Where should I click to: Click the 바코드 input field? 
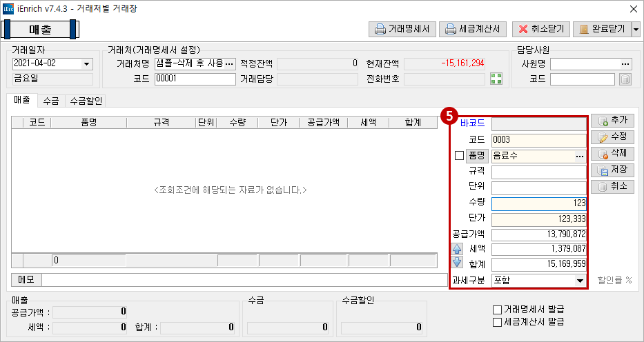[539, 124]
